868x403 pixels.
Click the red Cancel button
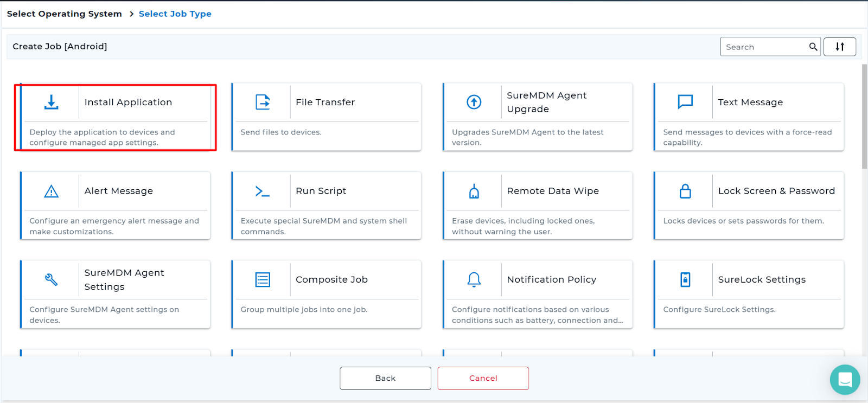click(x=483, y=378)
